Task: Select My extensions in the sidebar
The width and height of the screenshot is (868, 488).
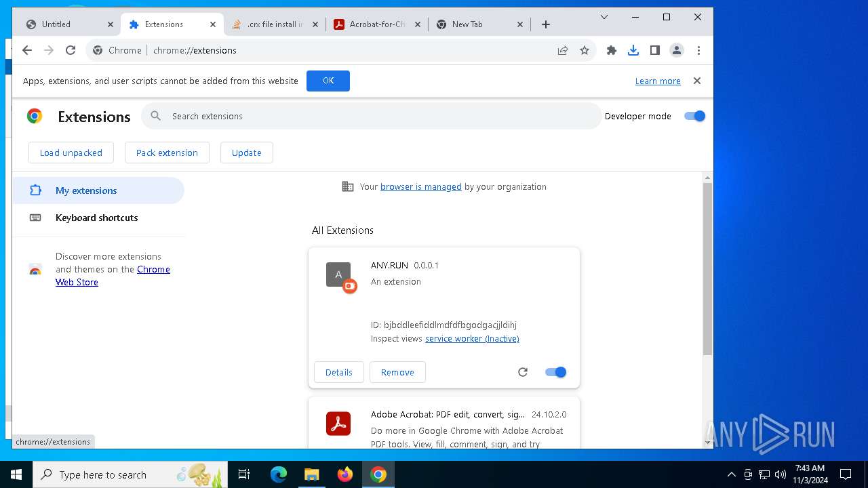Action: click(98, 190)
